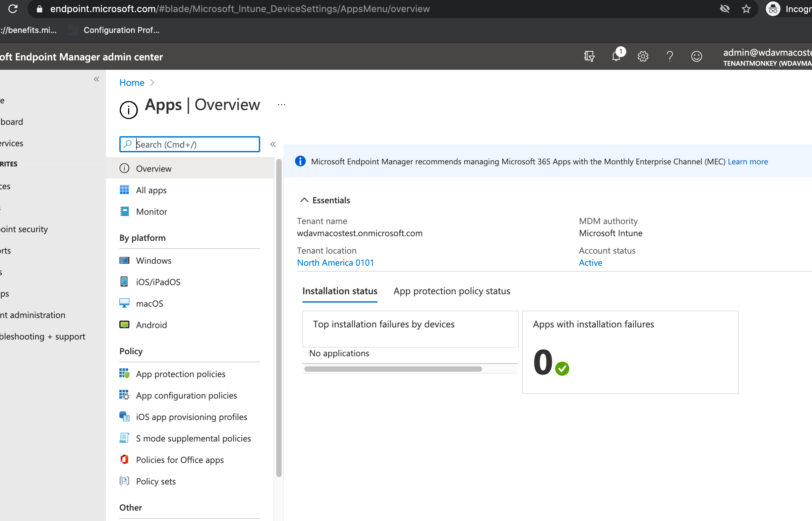Open the directory and subscription filter icon
Viewport: 812px width, 521px height.
[589, 56]
